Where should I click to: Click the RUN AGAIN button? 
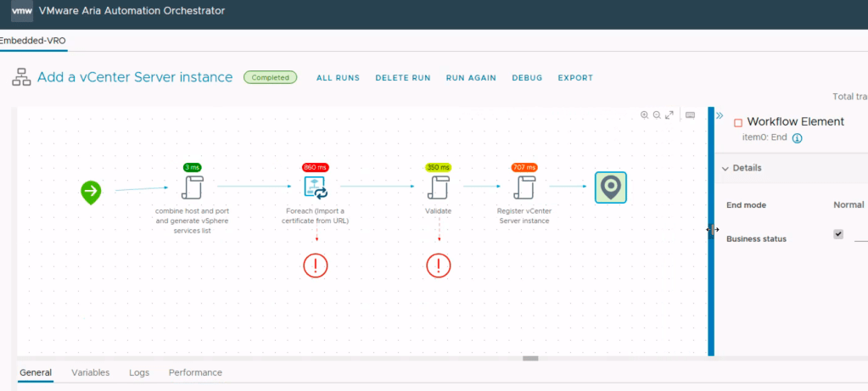471,78
